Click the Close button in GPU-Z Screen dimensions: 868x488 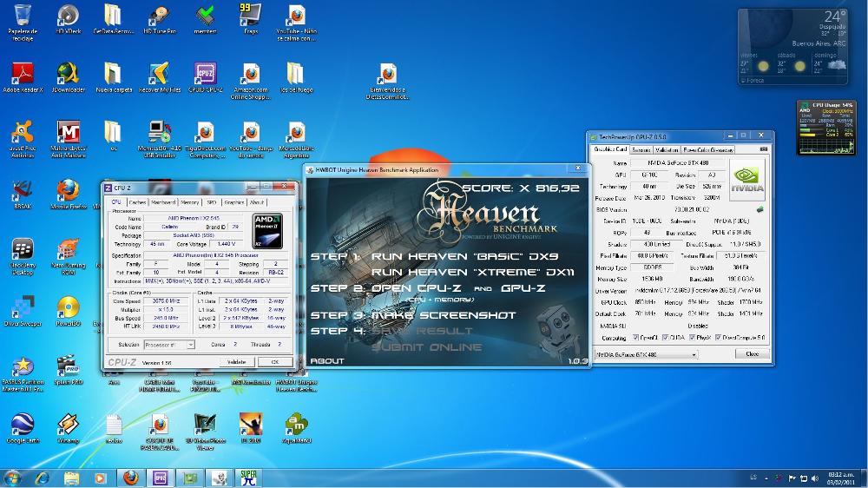(752, 354)
